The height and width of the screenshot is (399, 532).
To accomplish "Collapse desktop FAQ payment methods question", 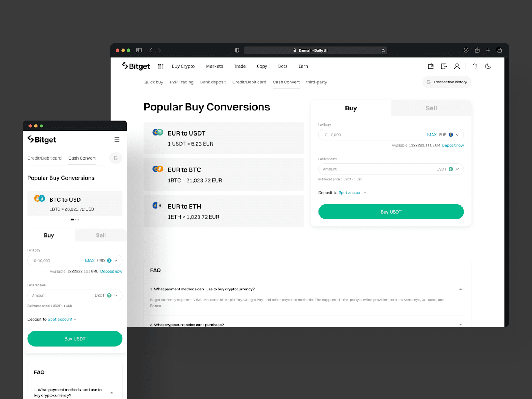I will 460,289.
